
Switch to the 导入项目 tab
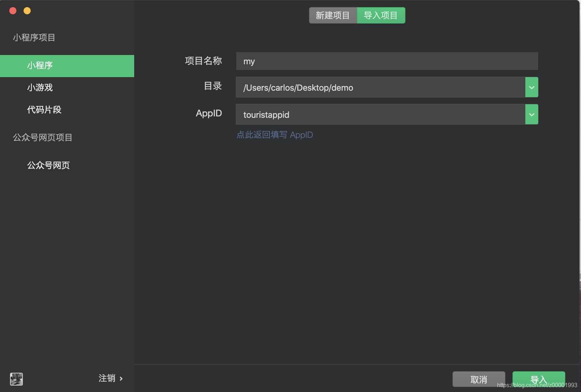[381, 15]
